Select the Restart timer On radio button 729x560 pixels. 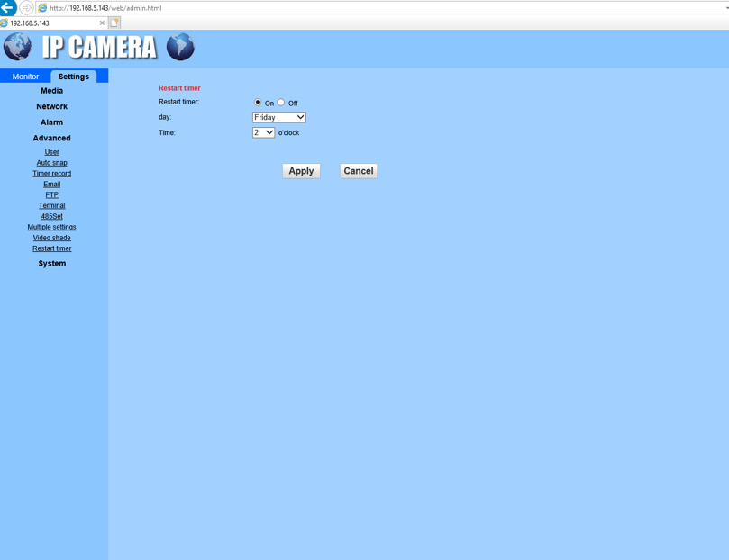(x=258, y=102)
